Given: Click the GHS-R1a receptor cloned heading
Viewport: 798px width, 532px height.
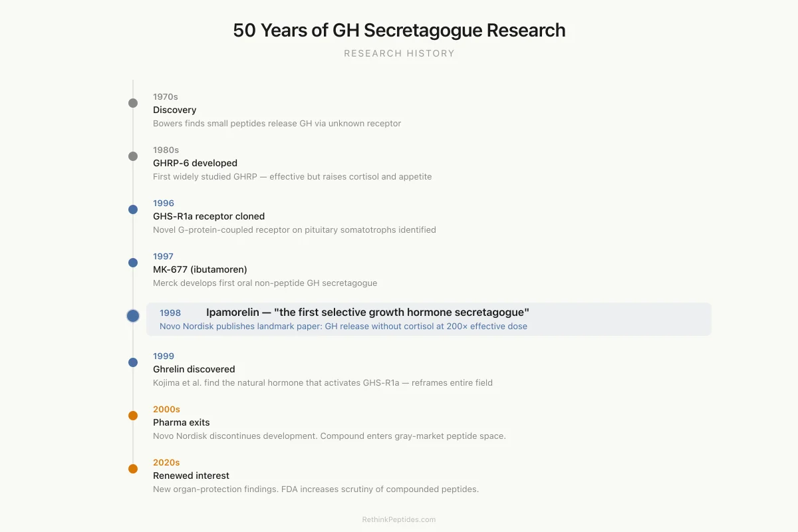Looking at the screenshot, I should click(x=209, y=216).
